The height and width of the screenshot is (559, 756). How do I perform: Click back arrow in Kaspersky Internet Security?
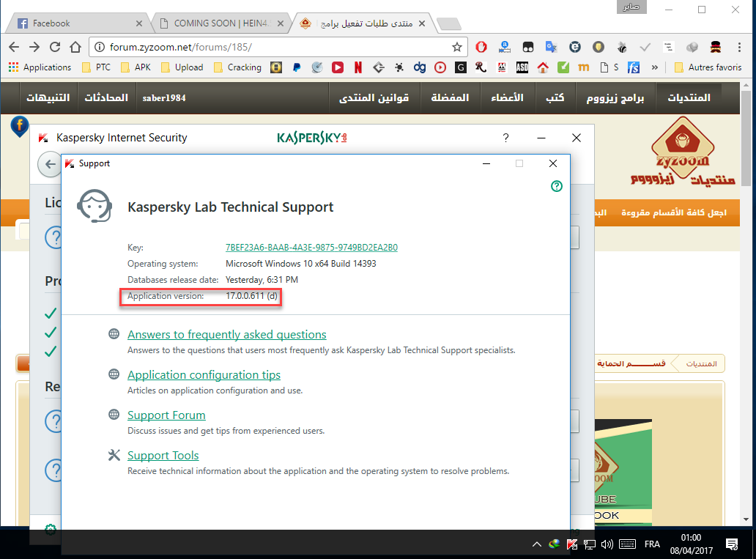pos(49,164)
